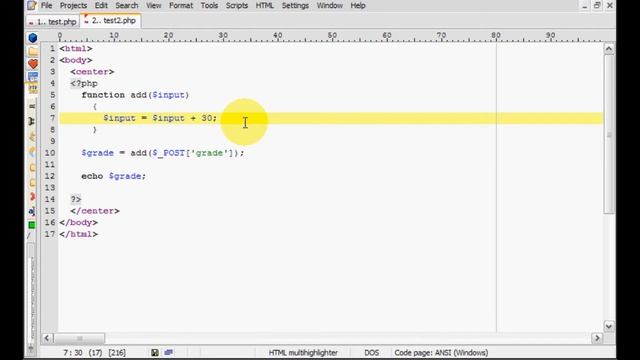The height and width of the screenshot is (360, 640).
Task: Click the vertical scrollbar down arrow
Action: tap(609, 326)
